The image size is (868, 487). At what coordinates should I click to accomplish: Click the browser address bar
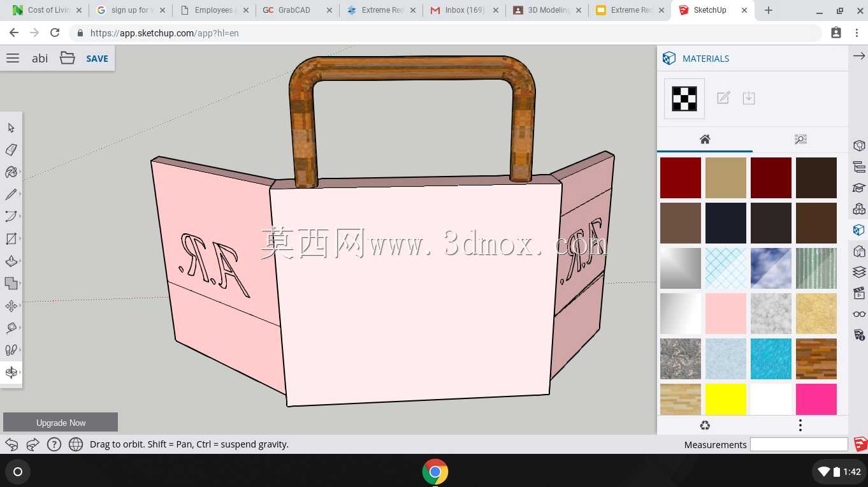coord(446,33)
